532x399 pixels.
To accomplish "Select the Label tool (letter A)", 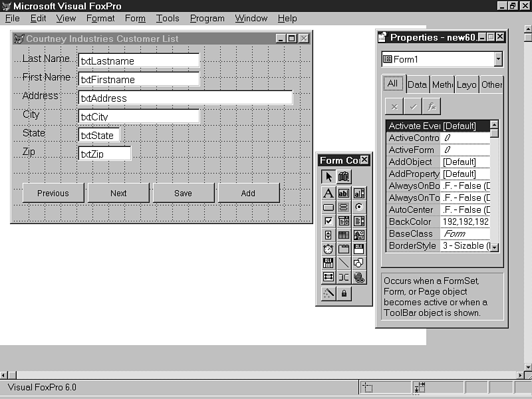I will click(328, 194).
